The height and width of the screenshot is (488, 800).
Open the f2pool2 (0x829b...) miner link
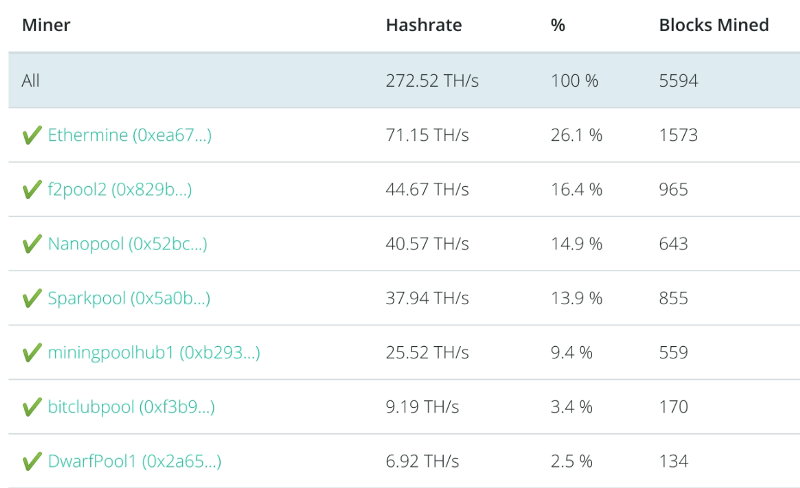[x=120, y=189]
